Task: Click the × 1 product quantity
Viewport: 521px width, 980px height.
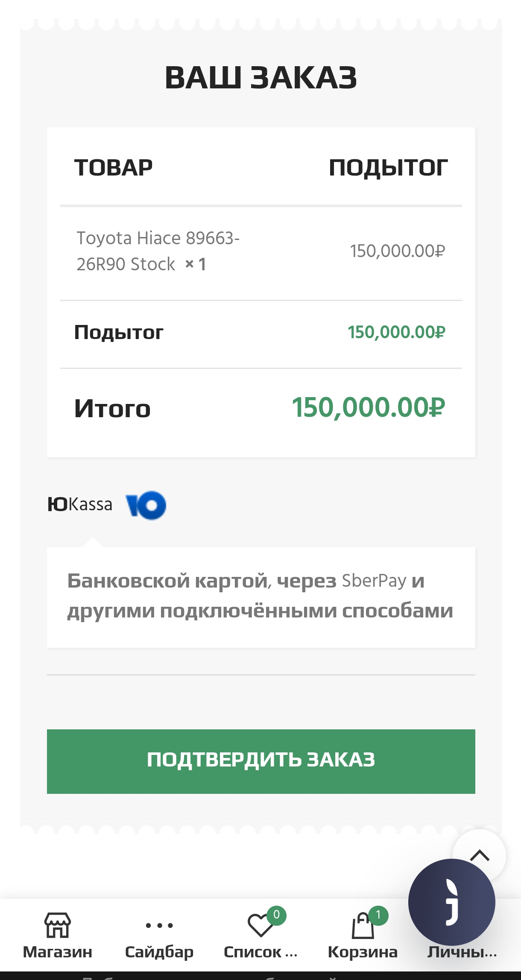Action: pos(196,264)
